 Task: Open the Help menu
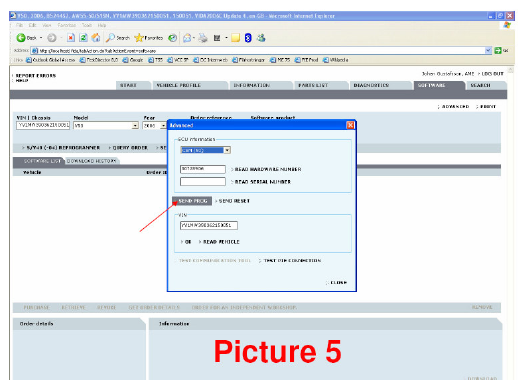pos(102,25)
